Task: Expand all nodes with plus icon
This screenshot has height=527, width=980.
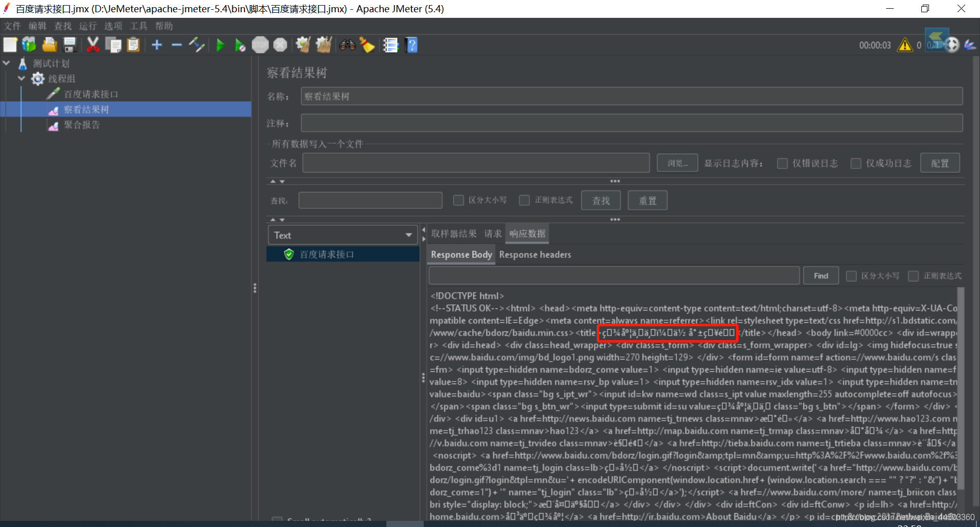Action: [157, 45]
